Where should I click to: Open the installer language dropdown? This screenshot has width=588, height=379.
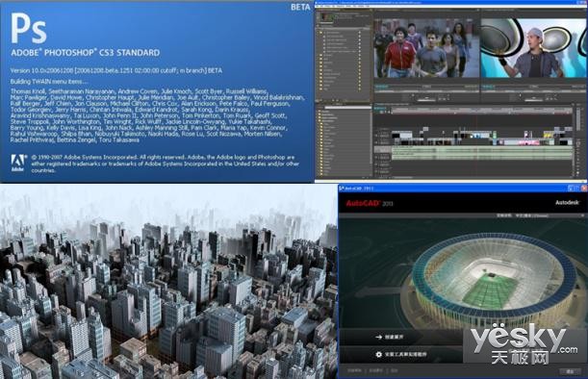(x=550, y=215)
